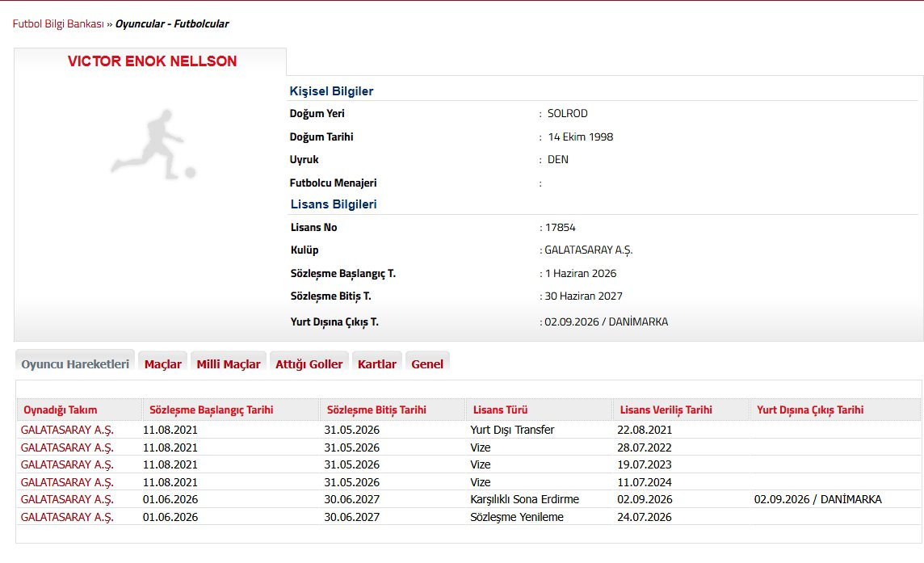The image size is (924, 563).
Task: Select the birthplace value SOLROD
Action: click(568, 113)
